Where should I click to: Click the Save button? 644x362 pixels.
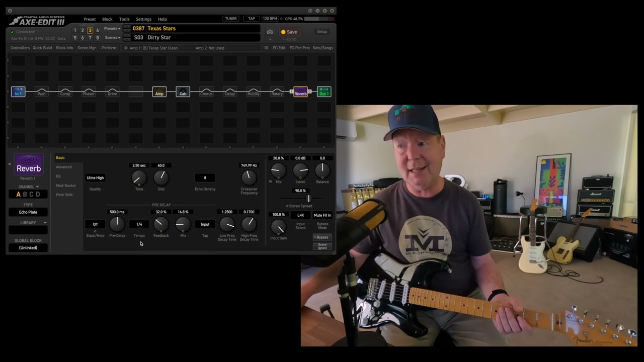[x=289, y=32]
